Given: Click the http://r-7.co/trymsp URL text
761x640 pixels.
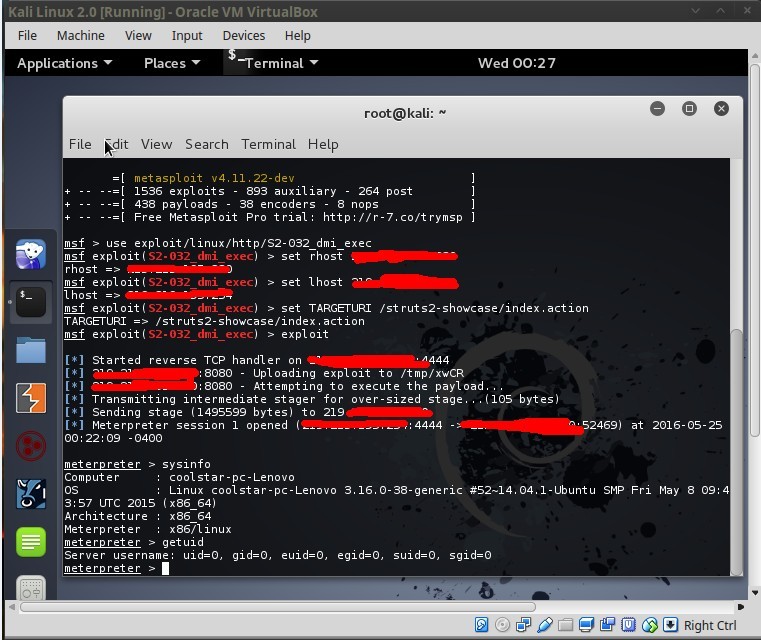Looking at the screenshot, I should click(393, 217).
